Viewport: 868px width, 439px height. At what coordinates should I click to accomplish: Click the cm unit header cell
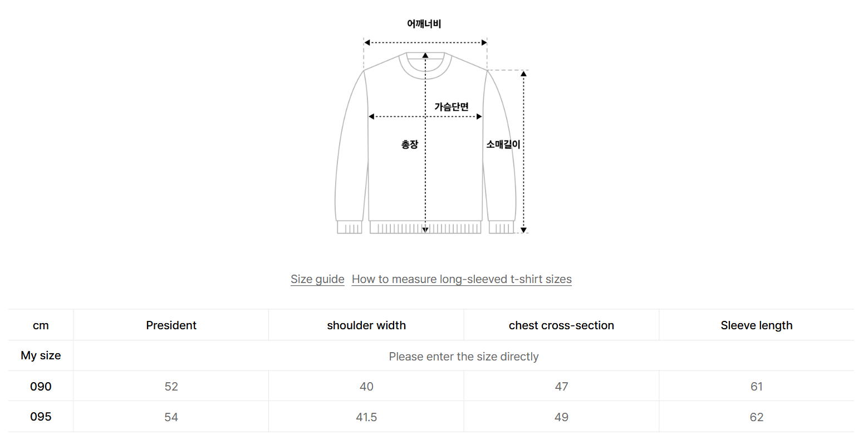tap(41, 325)
